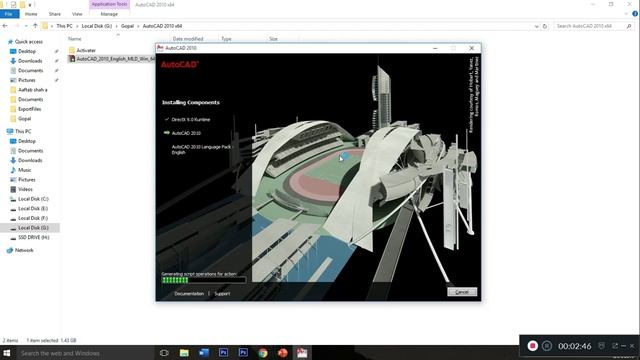The width and height of the screenshot is (640, 360).
Task: Sort by Type column header
Action: tap(226, 39)
